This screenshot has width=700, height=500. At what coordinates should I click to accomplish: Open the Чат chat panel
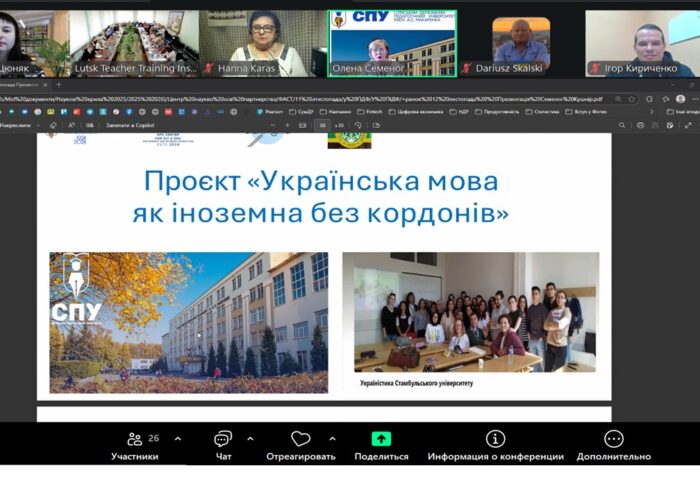[223, 439]
